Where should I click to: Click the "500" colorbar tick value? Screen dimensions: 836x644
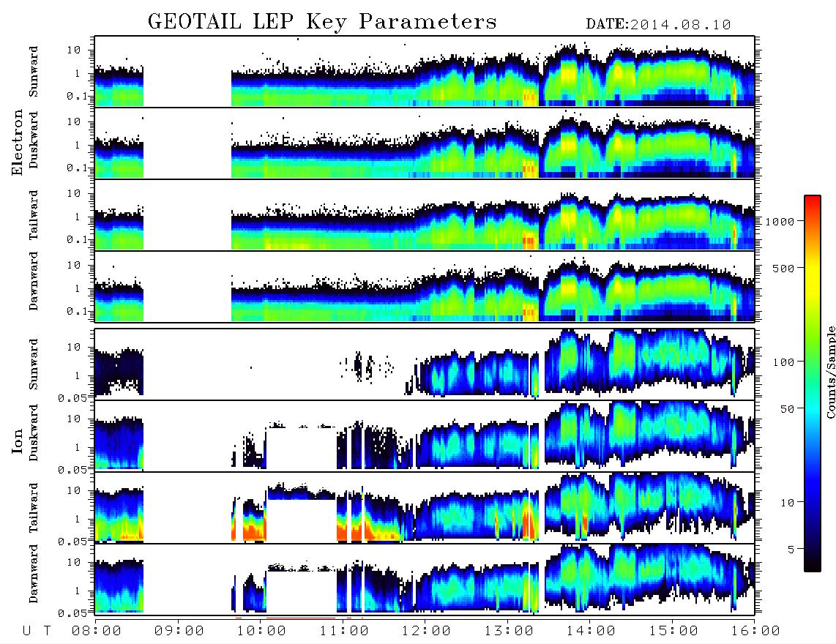point(783,268)
